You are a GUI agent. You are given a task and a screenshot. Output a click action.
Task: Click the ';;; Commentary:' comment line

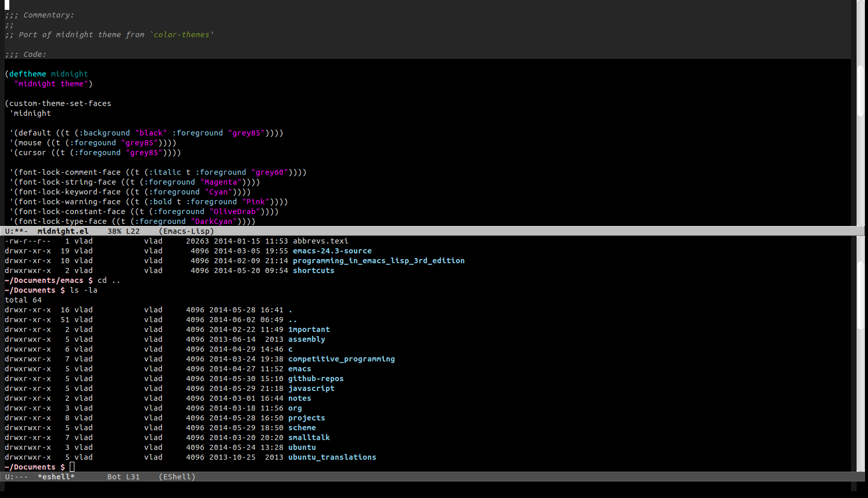40,15
